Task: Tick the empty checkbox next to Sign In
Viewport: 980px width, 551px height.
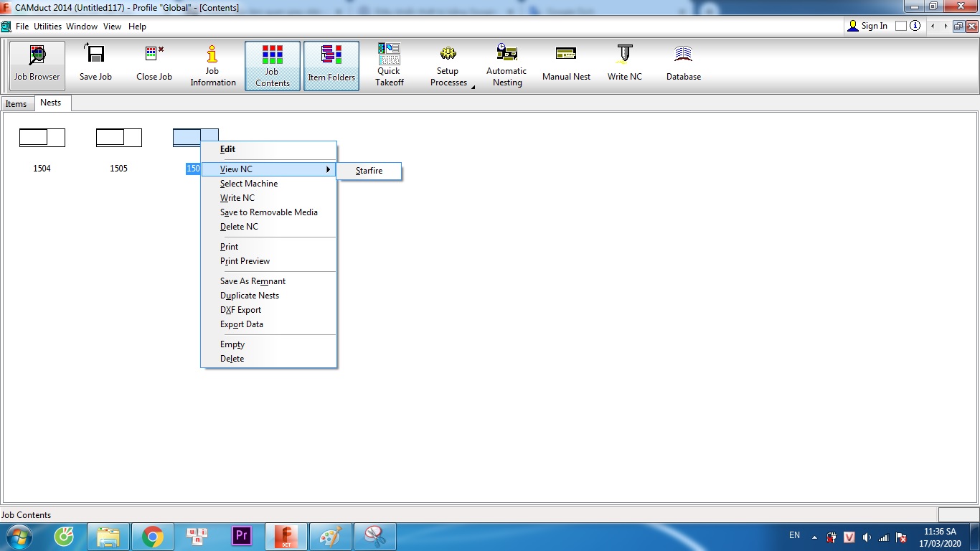Action: [901, 26]
